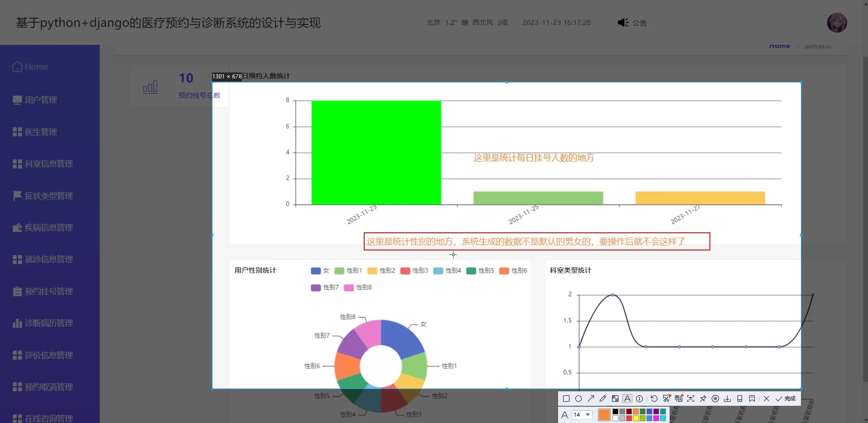This screenshot has height=423, width=868.
Task: Pick the yellow color swatch
Action: click(636, 418)
